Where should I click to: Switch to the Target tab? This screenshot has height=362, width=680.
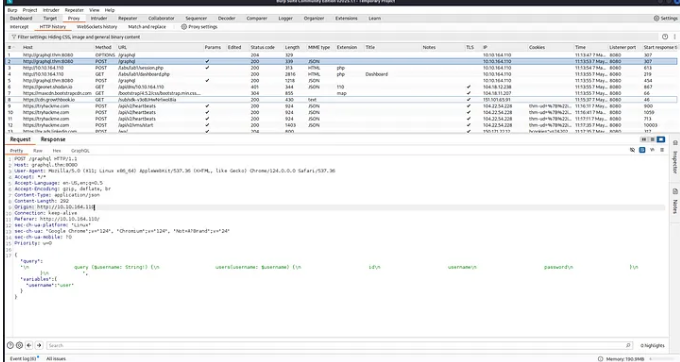click(x=50, y=18)
